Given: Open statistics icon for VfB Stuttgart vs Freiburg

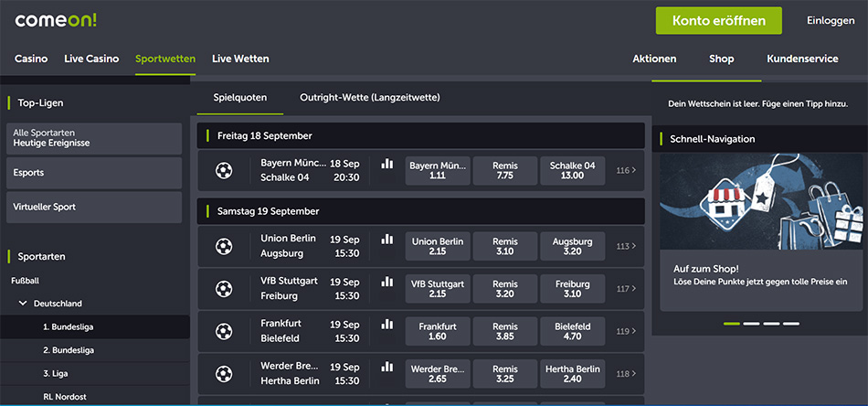Looking at the screenshot, I should [387, 282].
